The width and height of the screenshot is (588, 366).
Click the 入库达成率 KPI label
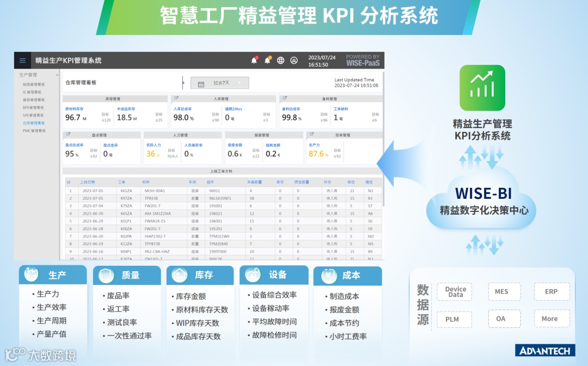[x=182, y=109]
